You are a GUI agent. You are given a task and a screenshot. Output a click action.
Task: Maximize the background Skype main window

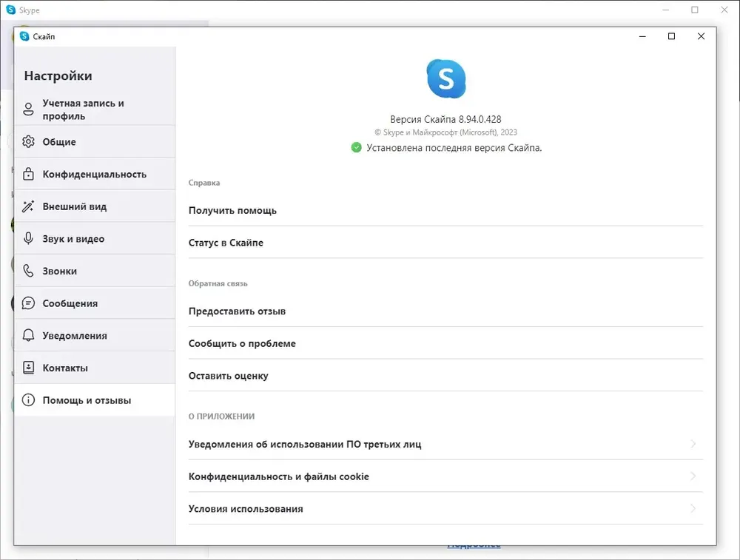[695, 10]
